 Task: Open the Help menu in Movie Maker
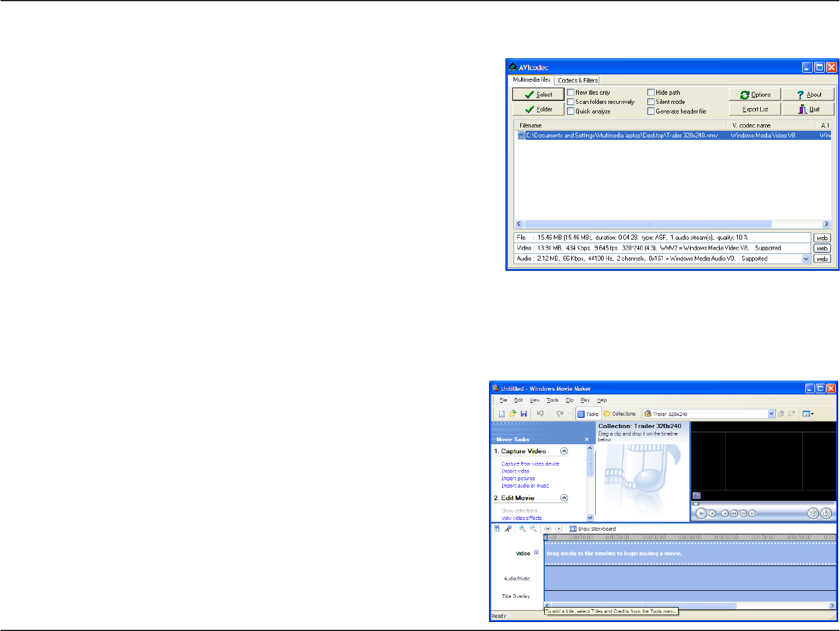tap(602, 400)
